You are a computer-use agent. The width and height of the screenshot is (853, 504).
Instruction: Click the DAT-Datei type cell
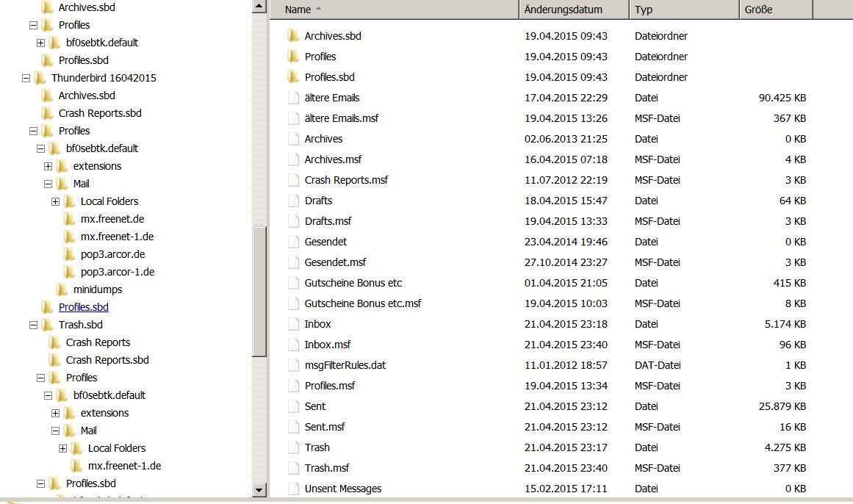[x=658, y=365]
